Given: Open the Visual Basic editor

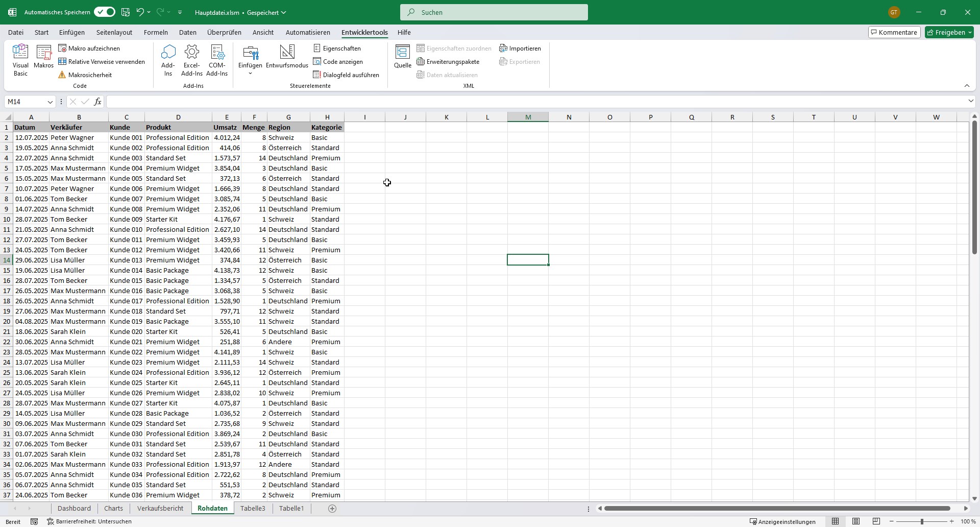Looking at the screenshot, I should [x=20, y=59].
